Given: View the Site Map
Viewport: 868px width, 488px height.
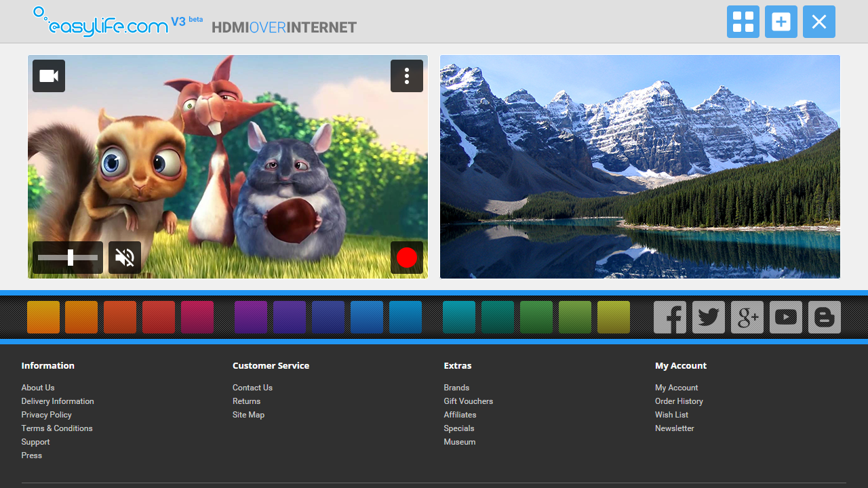Looking at the screenshot, I should point(249,415).
